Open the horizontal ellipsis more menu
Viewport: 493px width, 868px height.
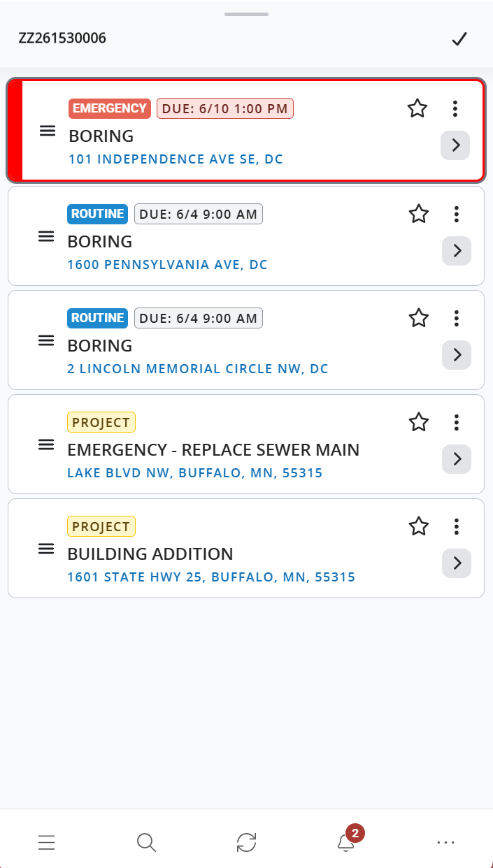(x=446, y=843)
